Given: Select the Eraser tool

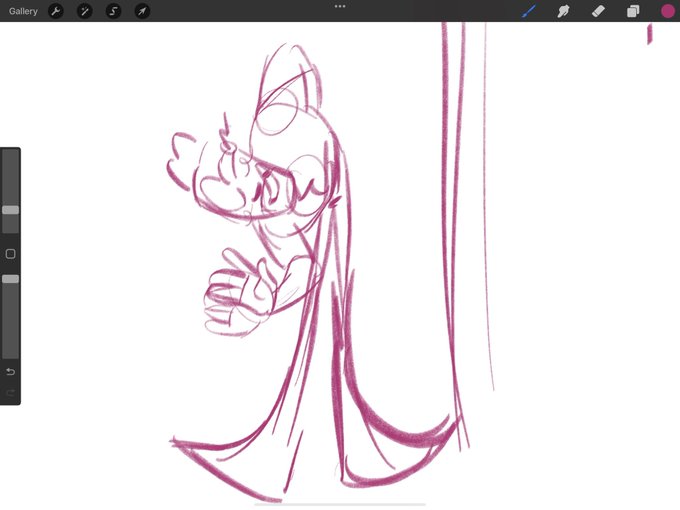Looking at the screenshot, I should [598, 11].
